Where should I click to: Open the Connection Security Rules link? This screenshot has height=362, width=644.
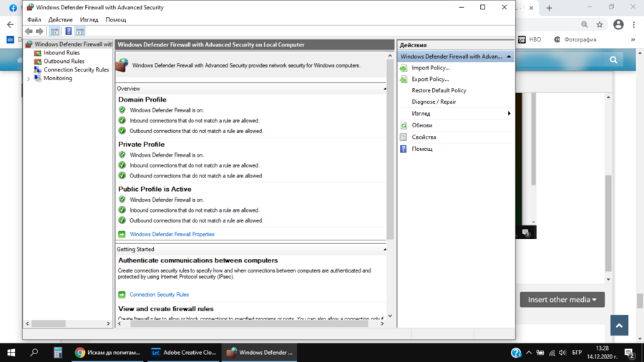point(160,295)
